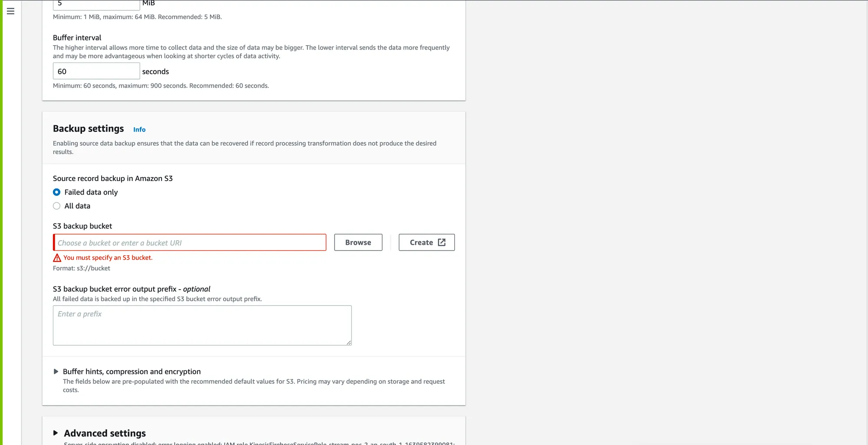Click the Create bucket button
Screen dimensions: 868x445
(426, 242)
